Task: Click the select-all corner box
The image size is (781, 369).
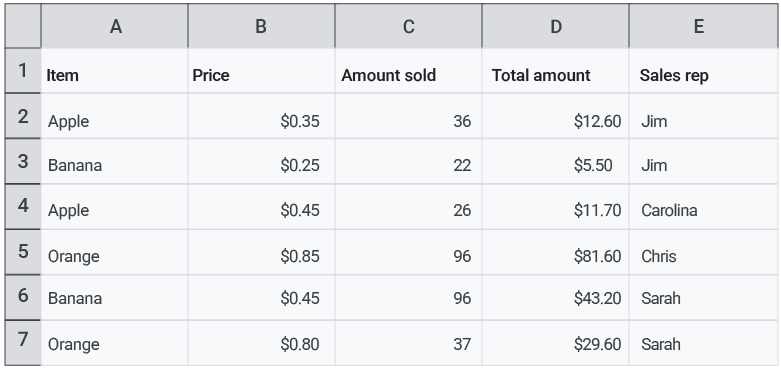Action: [23, 26]
